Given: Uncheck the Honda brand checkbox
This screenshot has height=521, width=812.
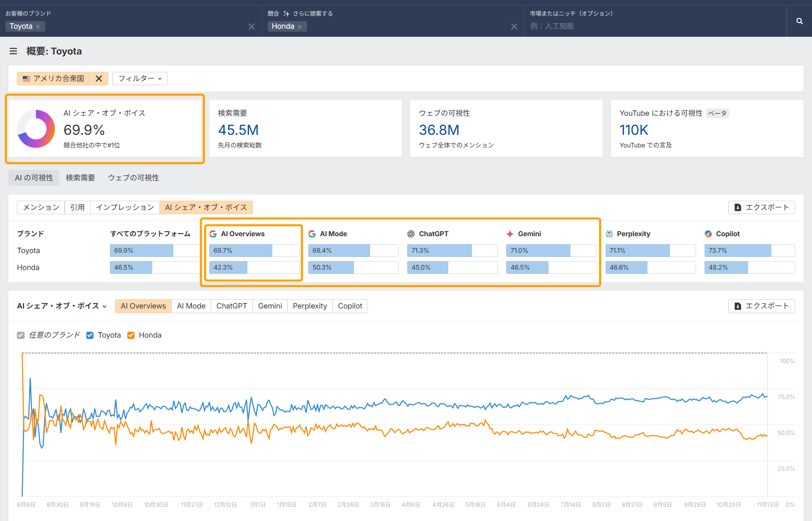Looking at the screenshot, I should (131, 335).
